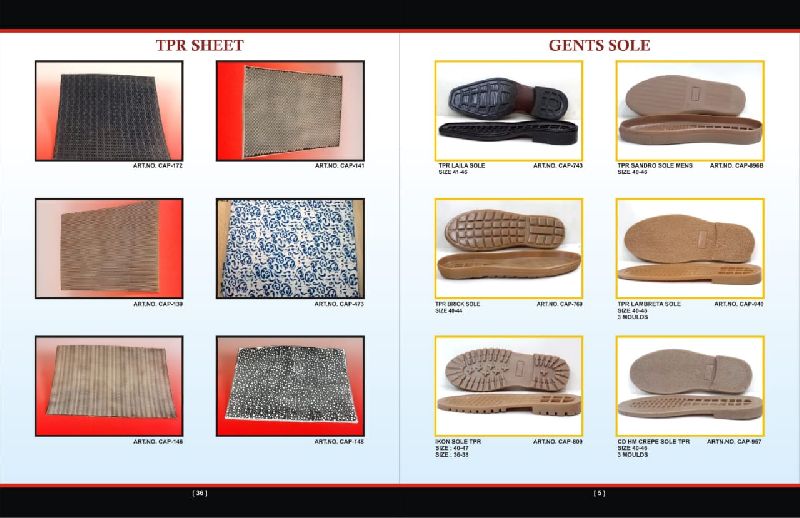Select the Crepe Sole TPR photo
Viewport: 800px width, 518px height.
pyautogui.click(x=690, y=385)
